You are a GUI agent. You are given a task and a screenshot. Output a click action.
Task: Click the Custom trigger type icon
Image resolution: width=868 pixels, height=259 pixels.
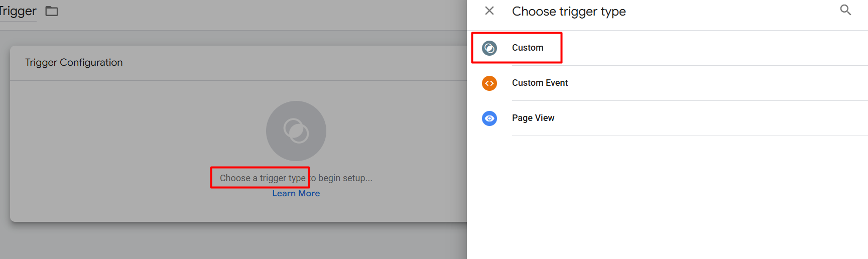[489, 48]
